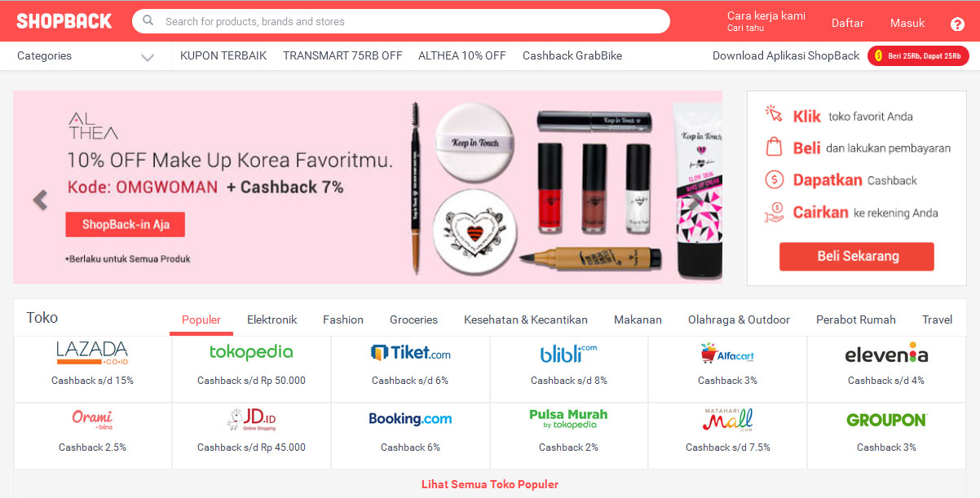The width and height of the screenshot is (980, 498).
Task: Expand Cara kerja kami Cari tahu
Action: pyautogui.click(x=766, y=21)
